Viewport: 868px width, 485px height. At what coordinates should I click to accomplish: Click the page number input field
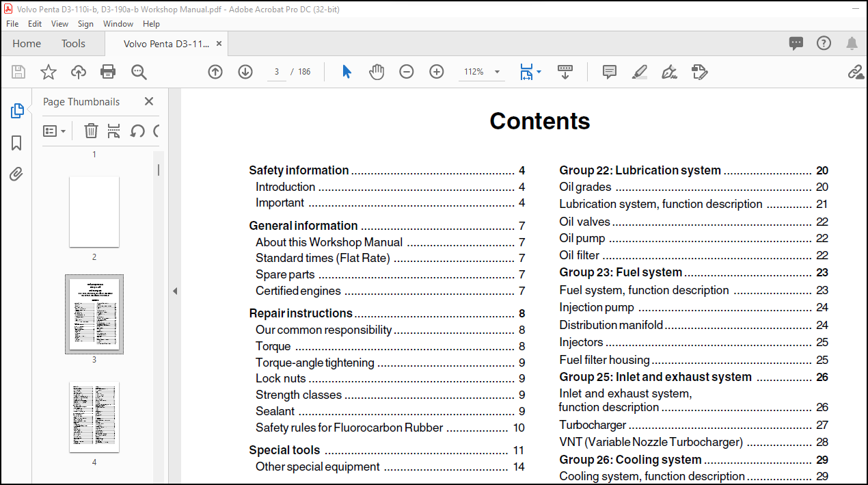click(x=277, y=72)
